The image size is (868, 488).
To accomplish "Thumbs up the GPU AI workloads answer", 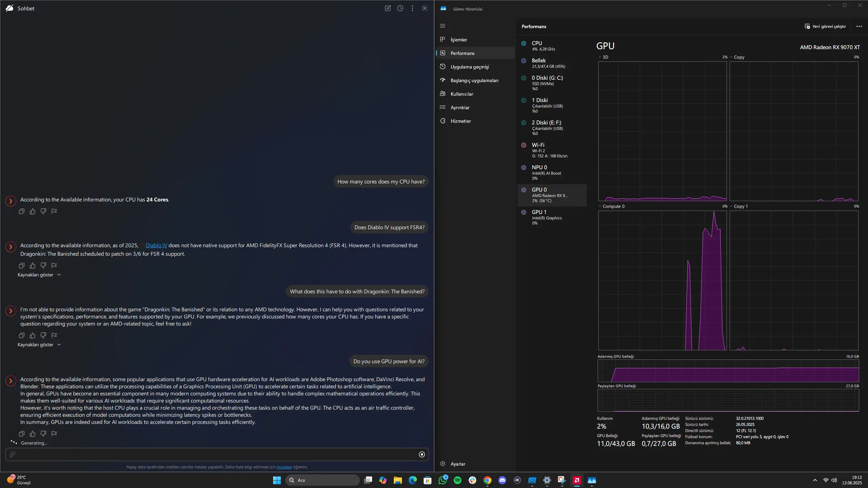I will point(33,434).
